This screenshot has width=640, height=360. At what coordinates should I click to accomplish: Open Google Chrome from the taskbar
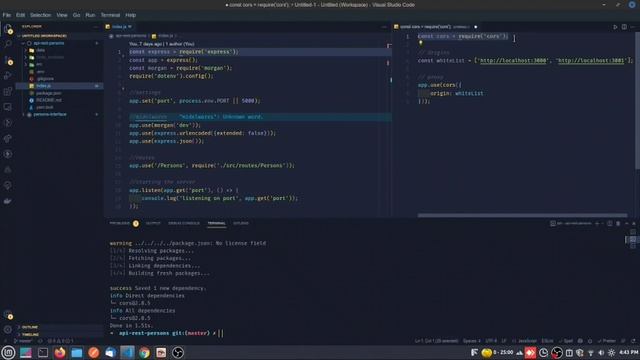(144, 353)
